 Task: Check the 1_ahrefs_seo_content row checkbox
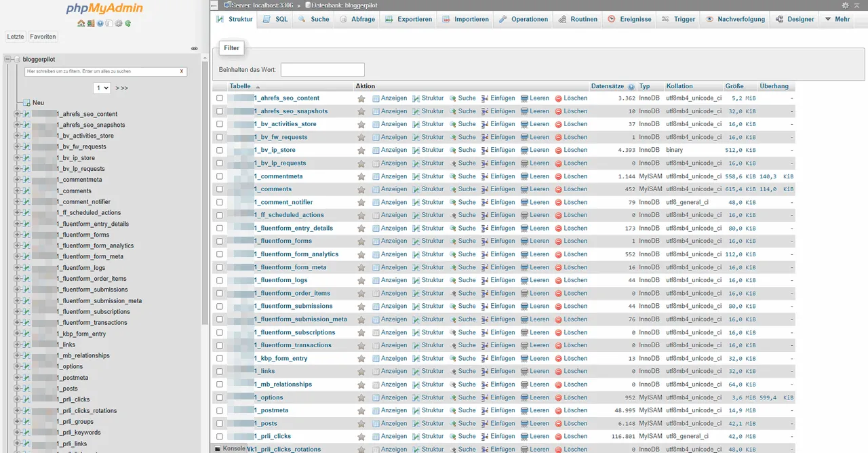click(x=220, y=98)
